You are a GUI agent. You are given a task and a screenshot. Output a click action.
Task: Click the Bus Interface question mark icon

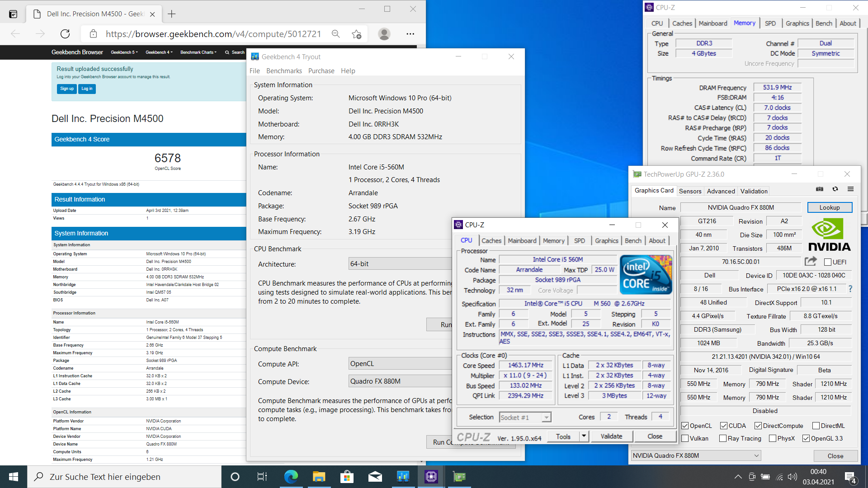[850, 289]
